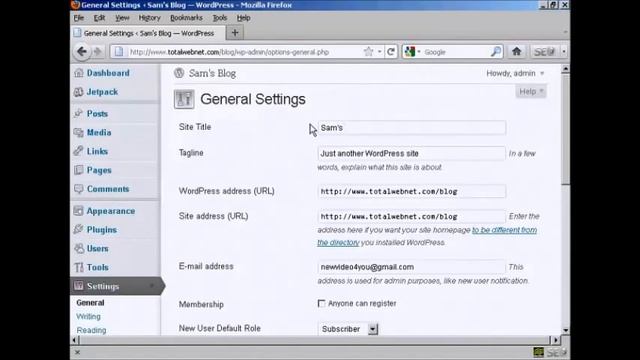Click the SEO toolbar button
The image size is (640, 360).
pos(544,52)
